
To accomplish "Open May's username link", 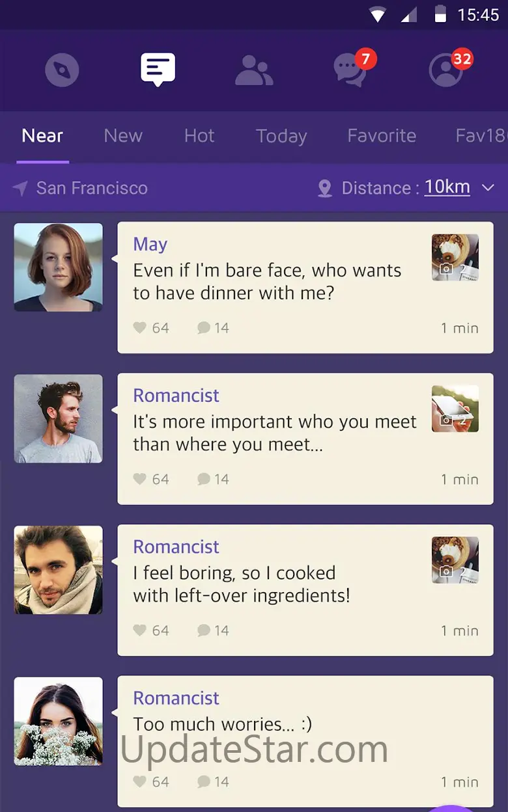I will (150, 244).
